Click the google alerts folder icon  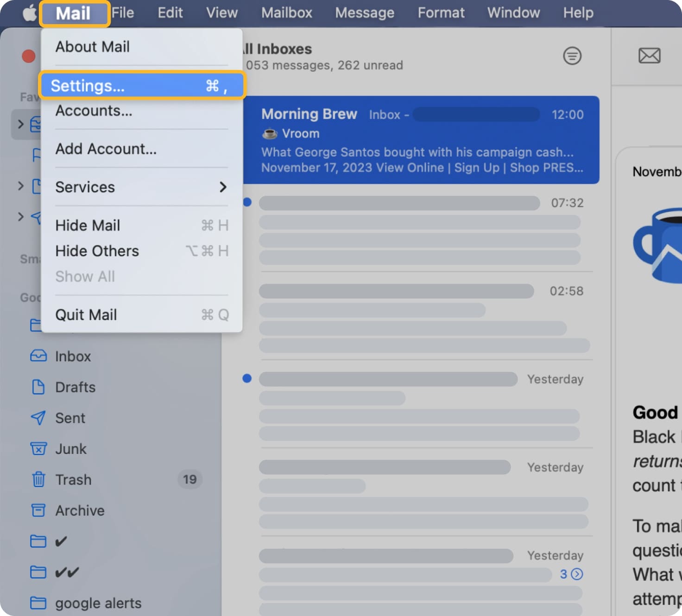point(38,603)
